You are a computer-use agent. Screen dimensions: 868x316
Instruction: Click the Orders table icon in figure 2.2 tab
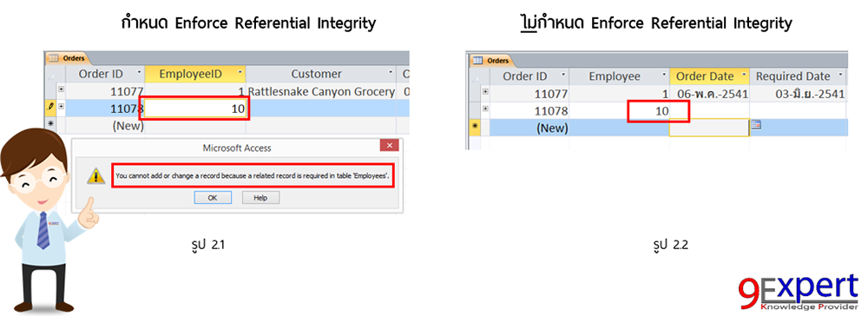pyautogui.click(x=477, y=60)
